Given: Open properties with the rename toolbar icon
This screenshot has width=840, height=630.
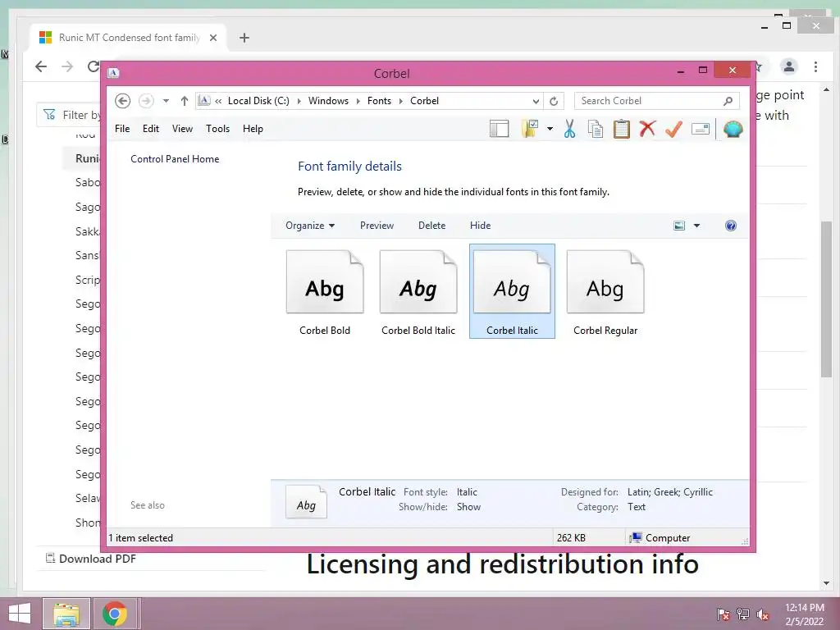Looking at the screenshot, I should (x=701, y=129).
